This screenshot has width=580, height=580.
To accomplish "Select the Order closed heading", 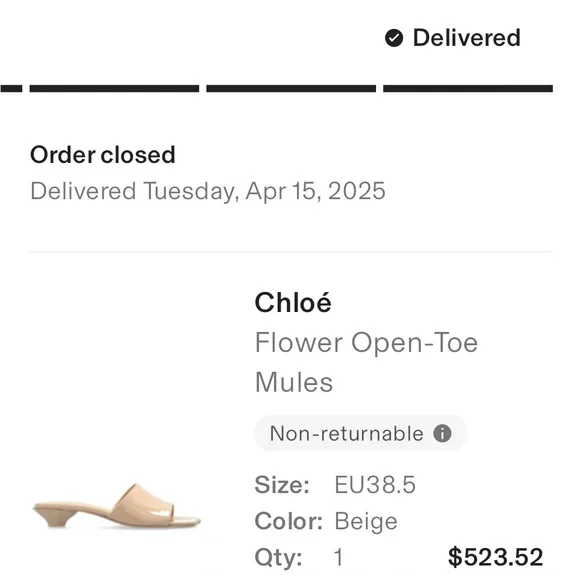I will 102,155.
